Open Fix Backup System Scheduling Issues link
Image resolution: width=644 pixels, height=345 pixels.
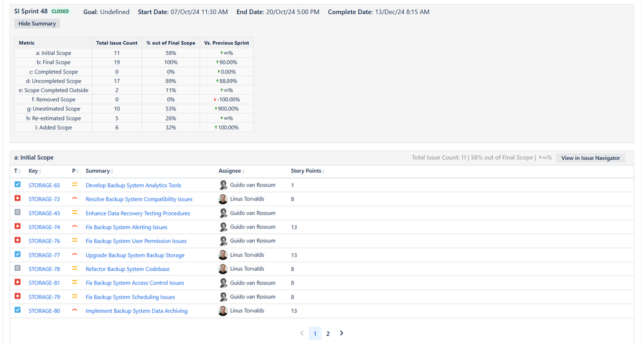click(130, 297)
